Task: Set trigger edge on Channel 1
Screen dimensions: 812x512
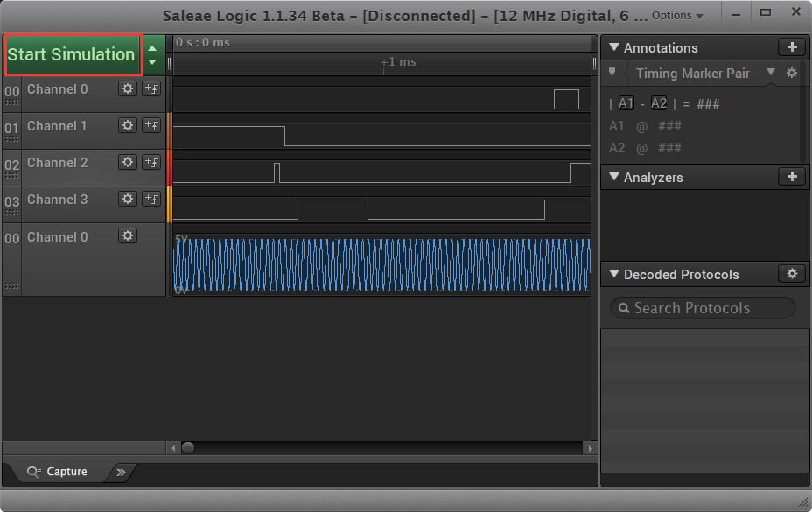Action: pos(151,125)
